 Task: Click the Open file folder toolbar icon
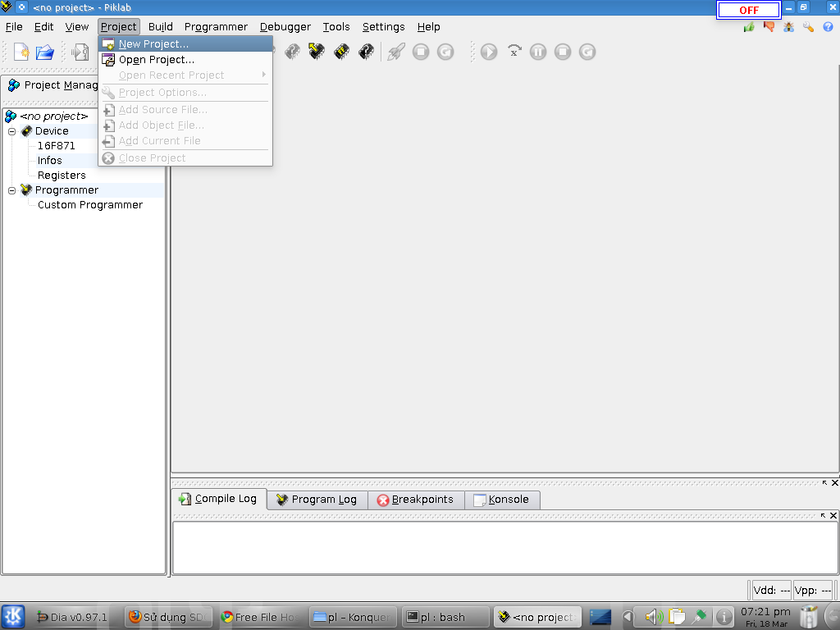pyautogui.click(x=45, y=52)
